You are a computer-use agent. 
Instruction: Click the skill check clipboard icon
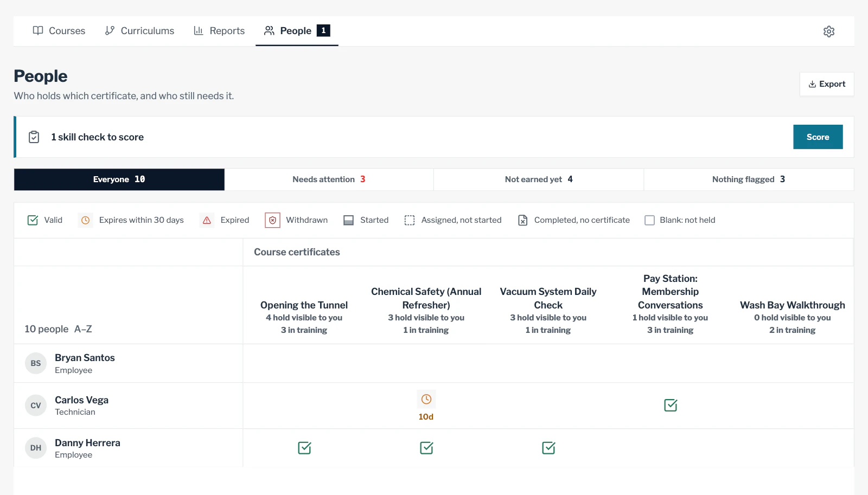pos(34,137)
